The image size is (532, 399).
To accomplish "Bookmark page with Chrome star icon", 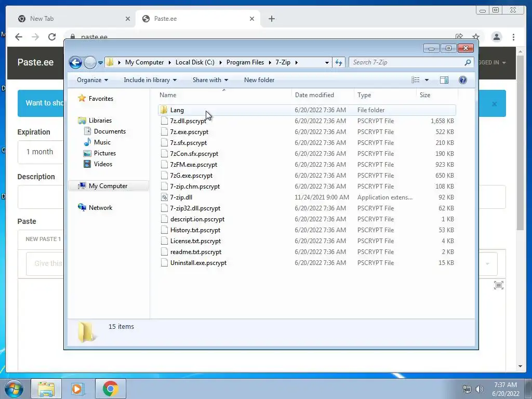I will pos(476,37).
